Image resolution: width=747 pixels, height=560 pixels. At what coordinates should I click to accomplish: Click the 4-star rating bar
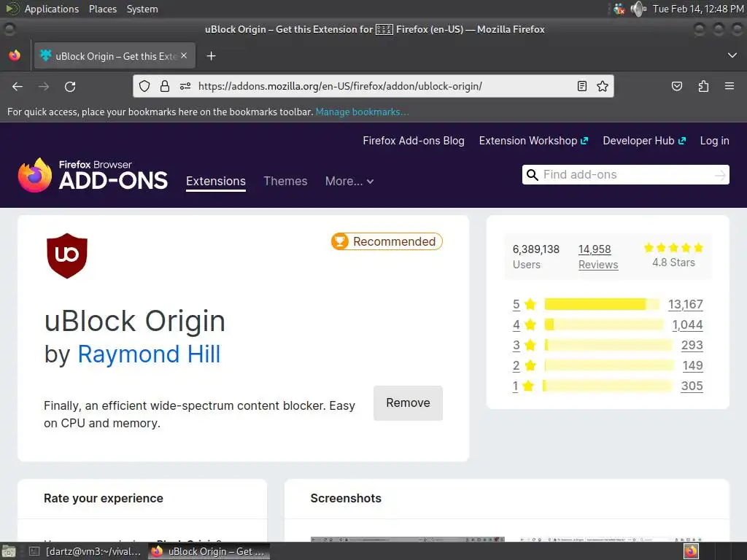point(604,324)
